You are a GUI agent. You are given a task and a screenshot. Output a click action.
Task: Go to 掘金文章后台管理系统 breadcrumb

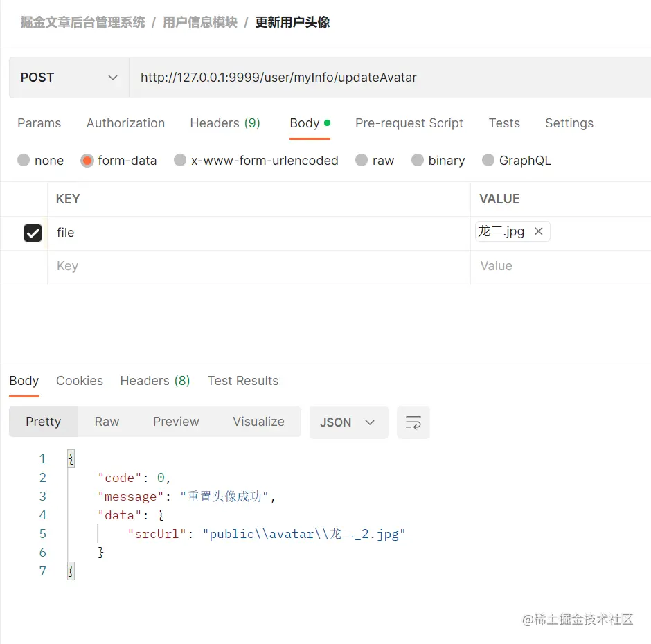click(x=82, y=22)
